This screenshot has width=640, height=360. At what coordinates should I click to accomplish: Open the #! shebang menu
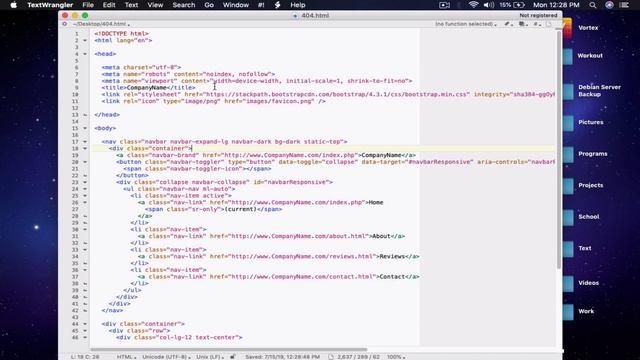point(261,5)
